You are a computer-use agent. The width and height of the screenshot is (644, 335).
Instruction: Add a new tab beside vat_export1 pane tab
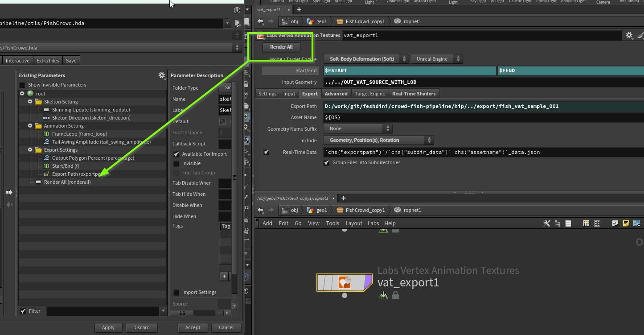[x=299, y=9]
